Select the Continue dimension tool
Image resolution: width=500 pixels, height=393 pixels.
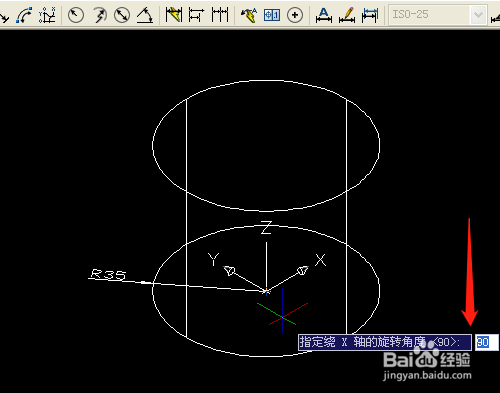(x=220, y=15)
